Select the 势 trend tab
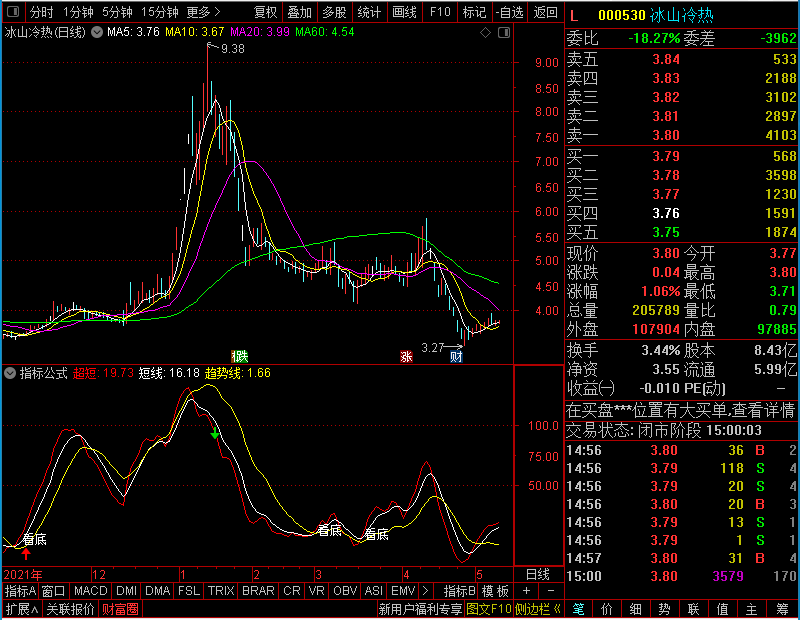 (664, 609)
